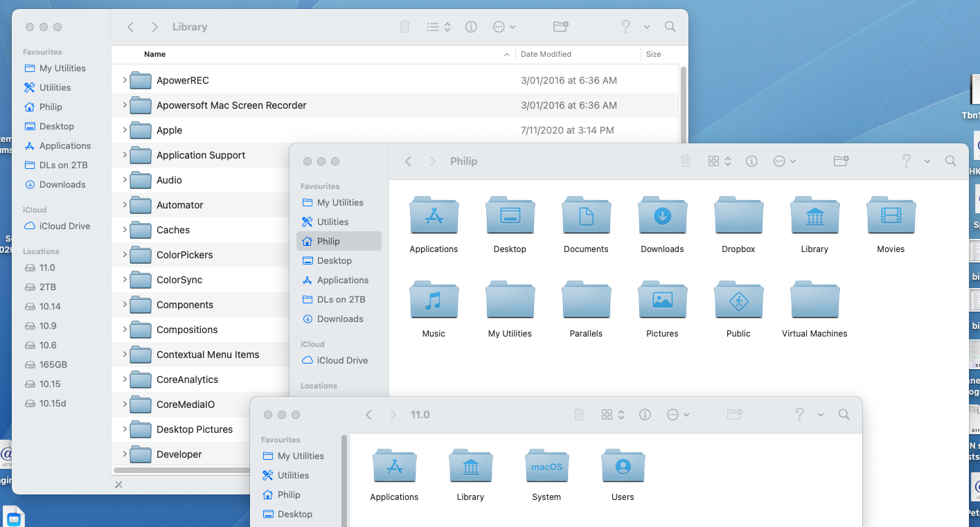Open the Music folder in Philip window
This screenshot has height=527, width=980.
[434, 302]
